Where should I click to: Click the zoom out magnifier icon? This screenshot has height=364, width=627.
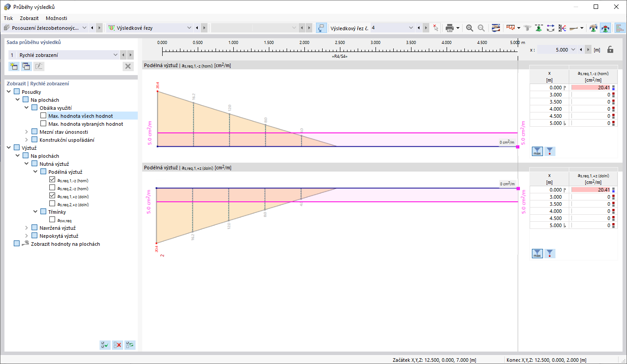tap(481, 28)
